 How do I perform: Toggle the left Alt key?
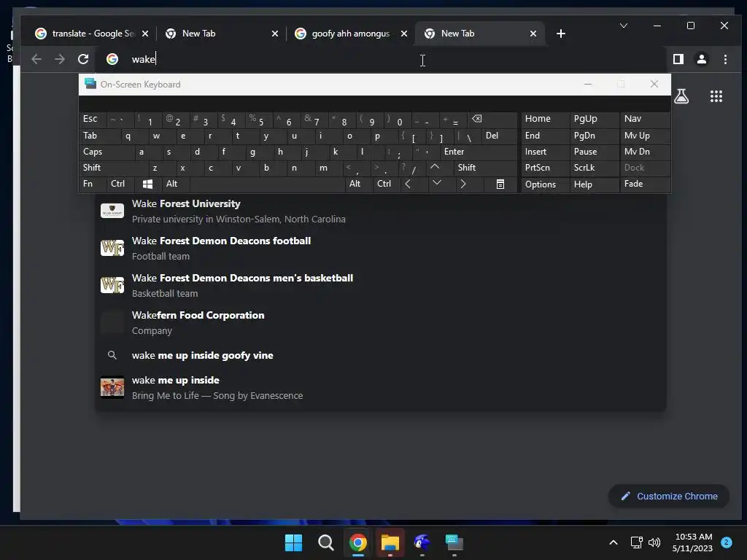pyautogui.click(x=175, y=184)
